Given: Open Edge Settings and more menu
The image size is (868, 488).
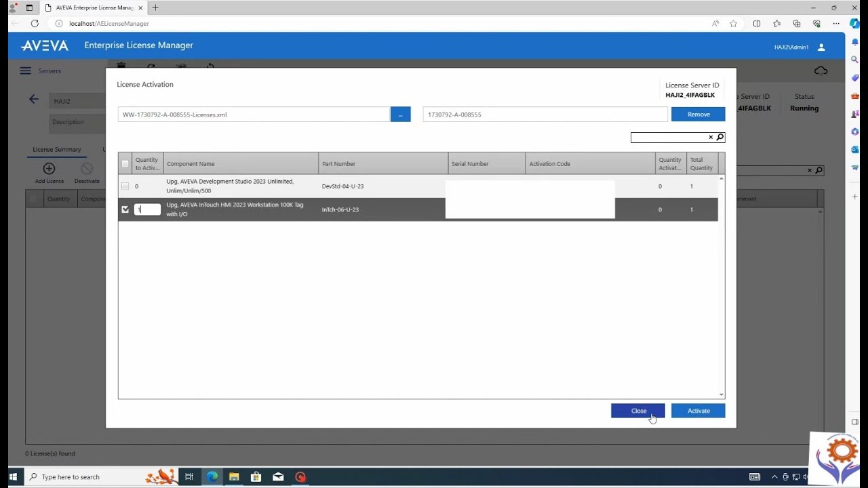Looking at the screenshot, I should click(x=836, y=23).
